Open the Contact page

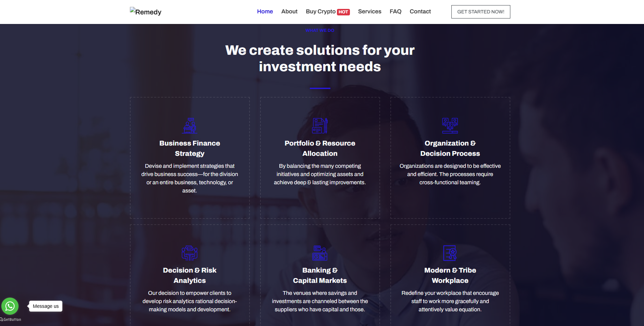(x=420, y=12)
